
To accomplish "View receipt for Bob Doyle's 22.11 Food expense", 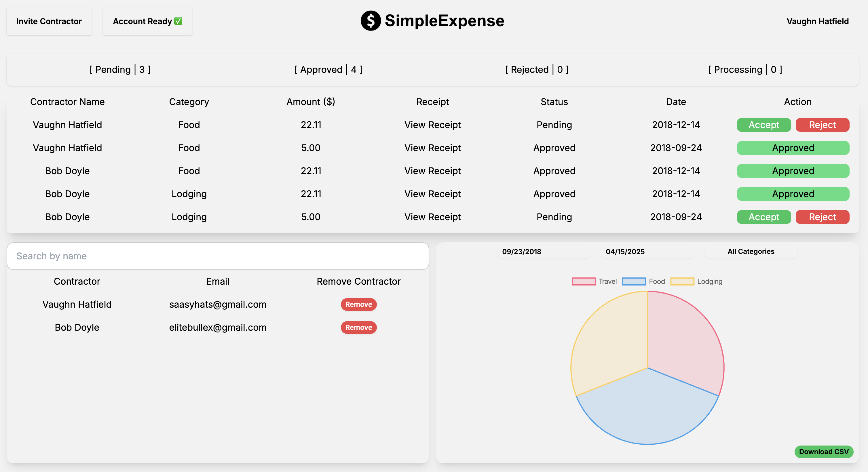I will (x=432, y=171).
